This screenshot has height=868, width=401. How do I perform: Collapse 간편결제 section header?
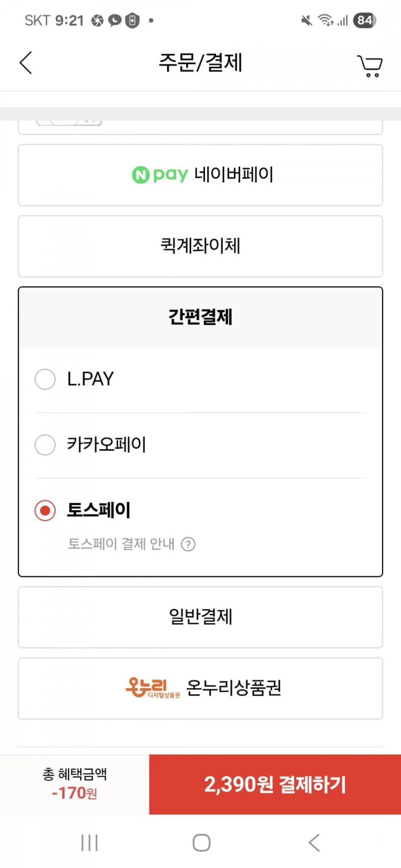tap(200, 317)
